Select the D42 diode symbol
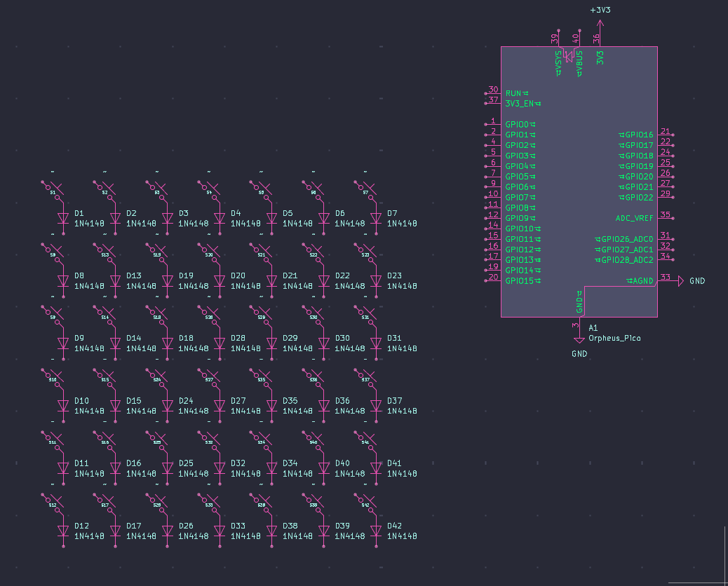 (376, 531)
